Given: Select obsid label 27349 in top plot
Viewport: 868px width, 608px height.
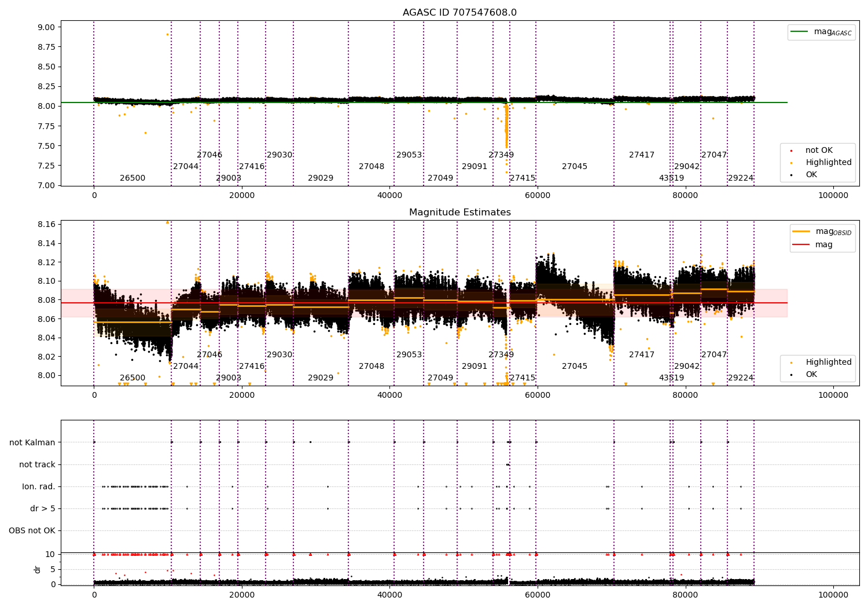Looking at the screenshot, I should 501,155.
